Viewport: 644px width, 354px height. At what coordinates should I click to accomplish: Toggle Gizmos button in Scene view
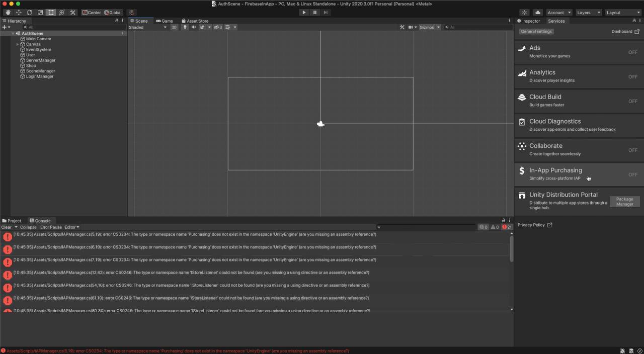point(427,27)
